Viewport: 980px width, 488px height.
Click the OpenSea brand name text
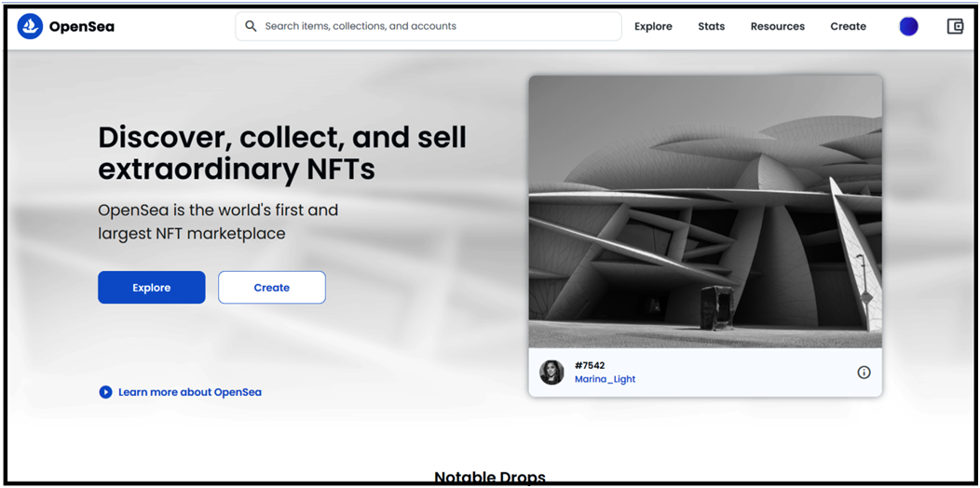81,26
